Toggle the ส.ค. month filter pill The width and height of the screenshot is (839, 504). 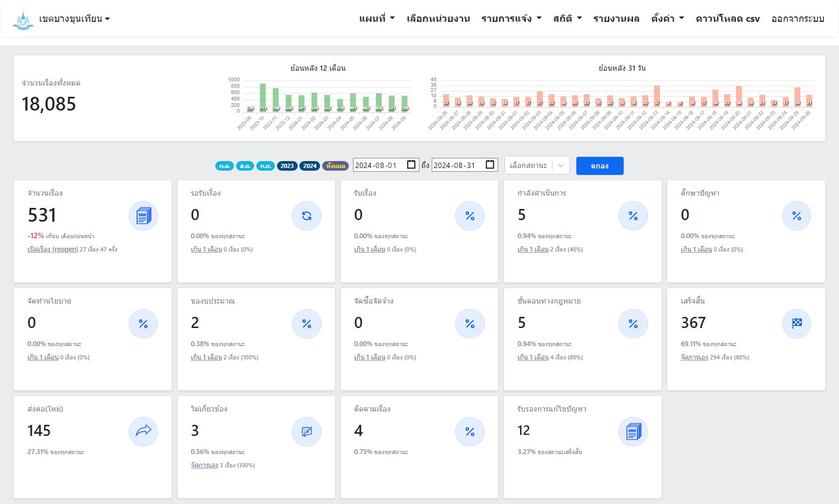245,166
